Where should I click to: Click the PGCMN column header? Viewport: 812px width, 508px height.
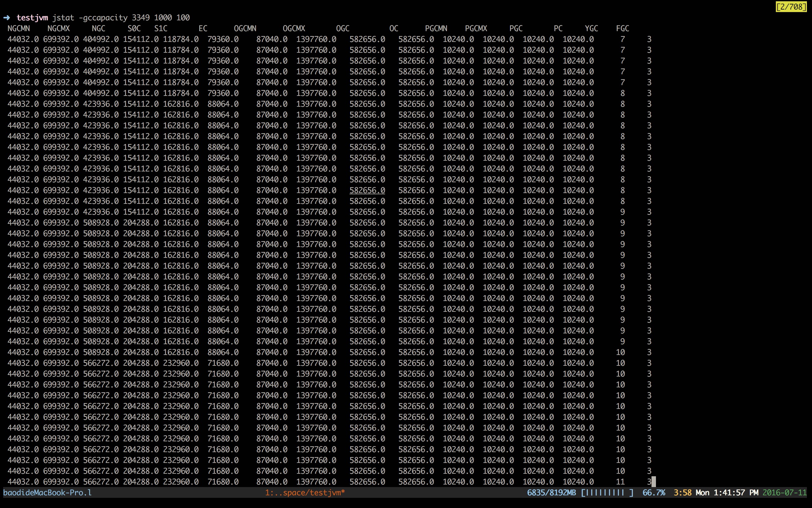(436, 29)
